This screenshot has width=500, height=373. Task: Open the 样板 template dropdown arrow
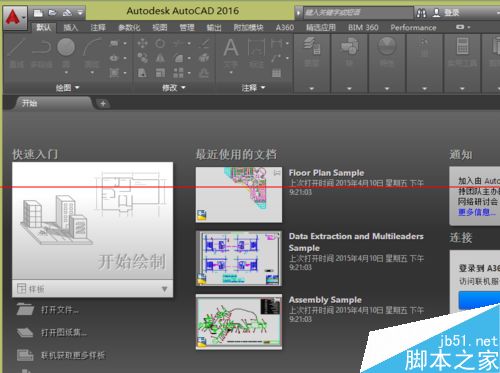coord(164,289)
